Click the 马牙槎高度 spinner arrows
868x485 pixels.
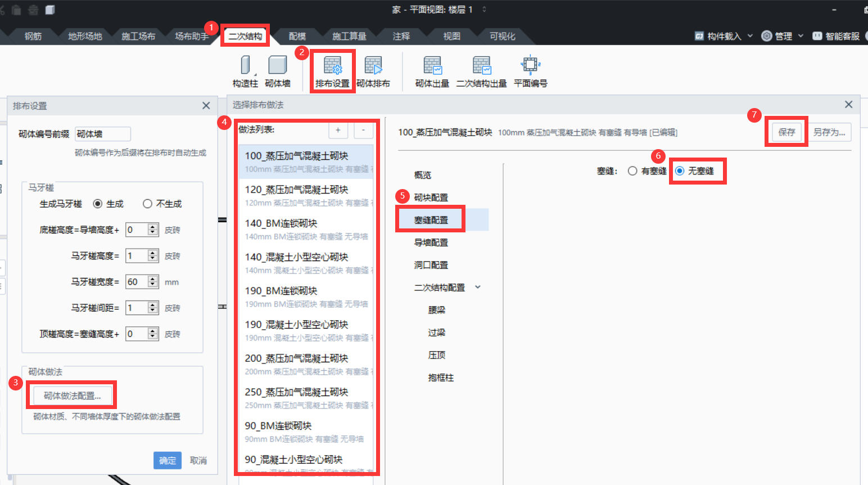tap(153, 255)
